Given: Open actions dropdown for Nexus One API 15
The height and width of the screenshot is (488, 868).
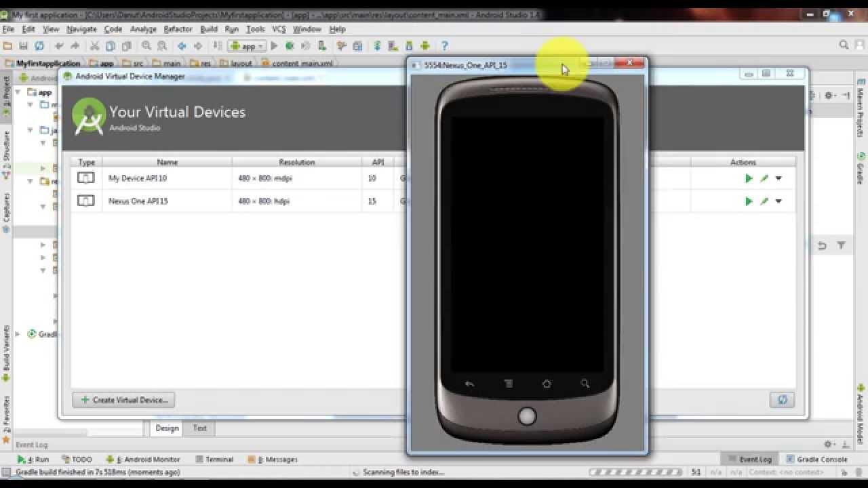Looking at the screenshot, I should tap(778, 201).
